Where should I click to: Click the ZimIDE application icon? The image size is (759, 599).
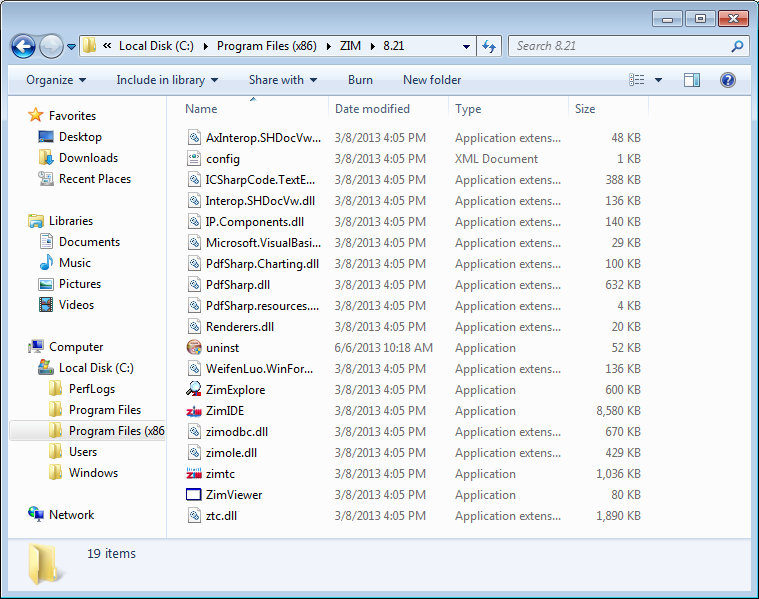coord(194,411)
